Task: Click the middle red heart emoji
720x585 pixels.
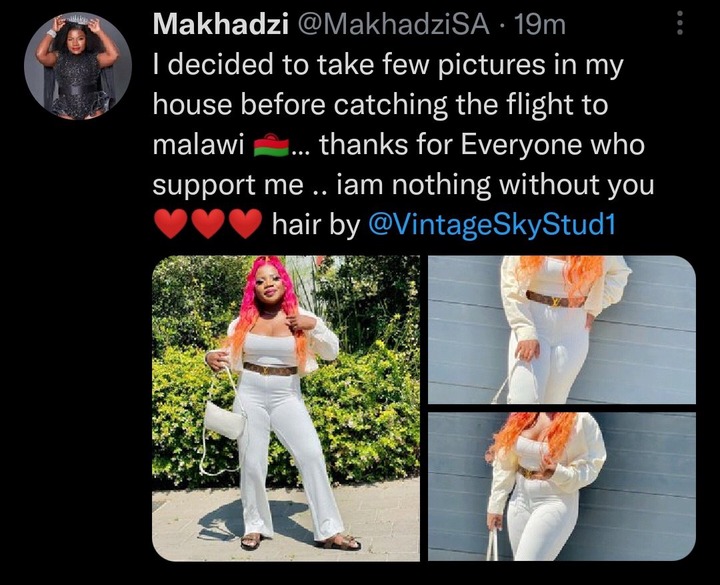Action: [208, 224]
